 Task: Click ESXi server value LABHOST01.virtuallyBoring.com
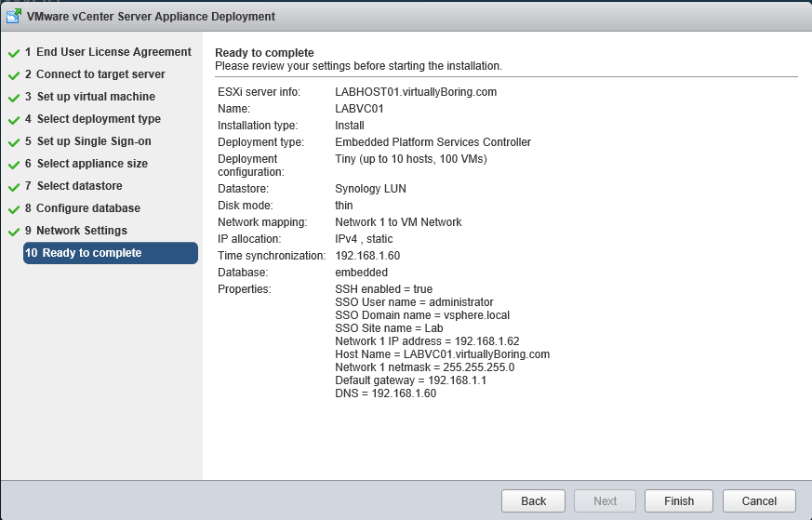coord(416,92)
